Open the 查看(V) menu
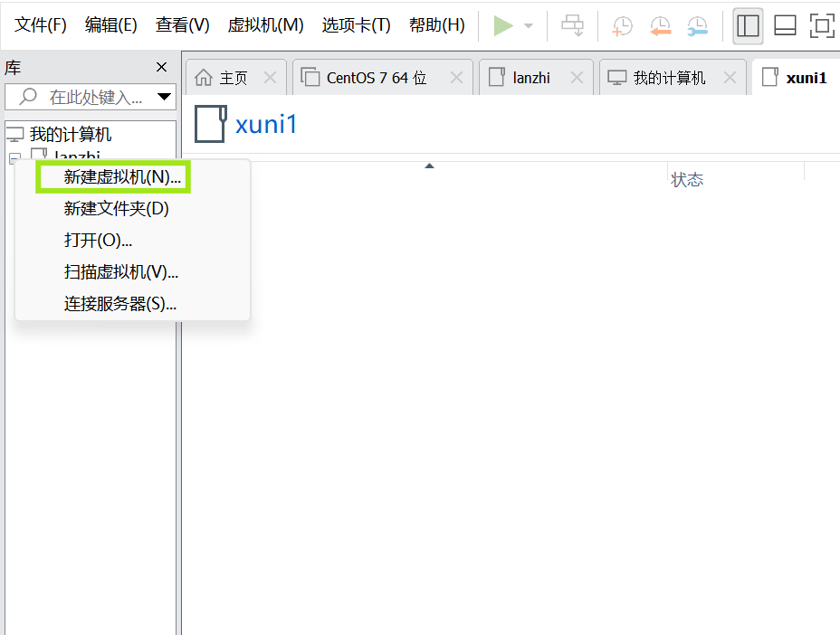 [x=182, y=25]
